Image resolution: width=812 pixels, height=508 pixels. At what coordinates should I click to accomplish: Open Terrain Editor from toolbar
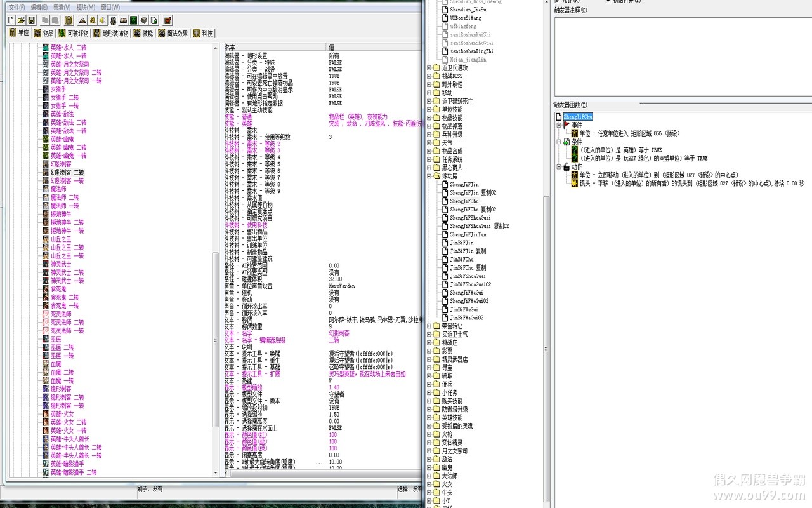(x=83, y=20)
